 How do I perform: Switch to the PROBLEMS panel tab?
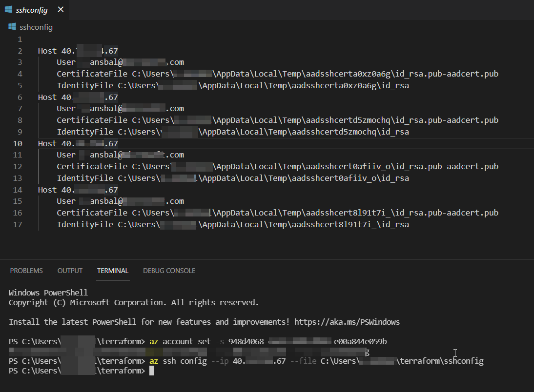pos(26,271)
